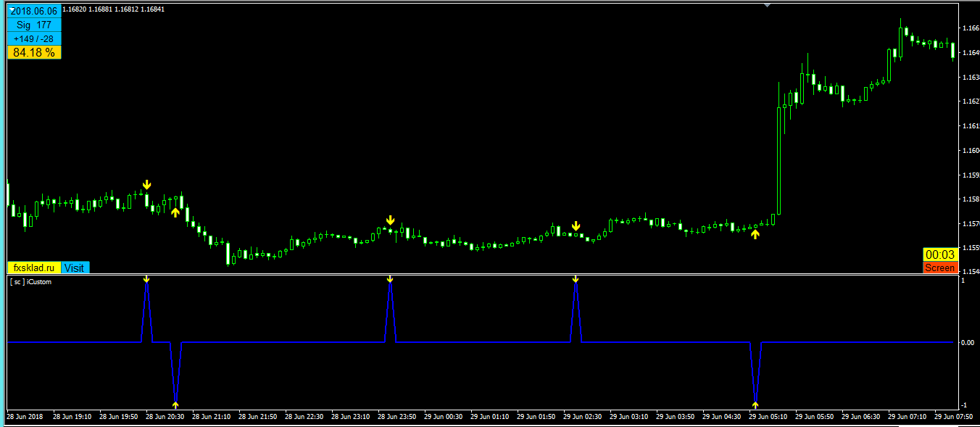Click the 29 Jun 03:50 time axis label
The height and width of the screenshot is (427, 980).
coord(676,417)
